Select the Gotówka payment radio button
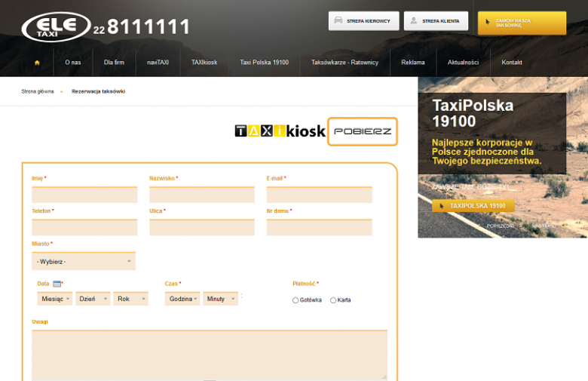This screenshot has width=588, height=381. pyautogui.click(x=296, y=300)
